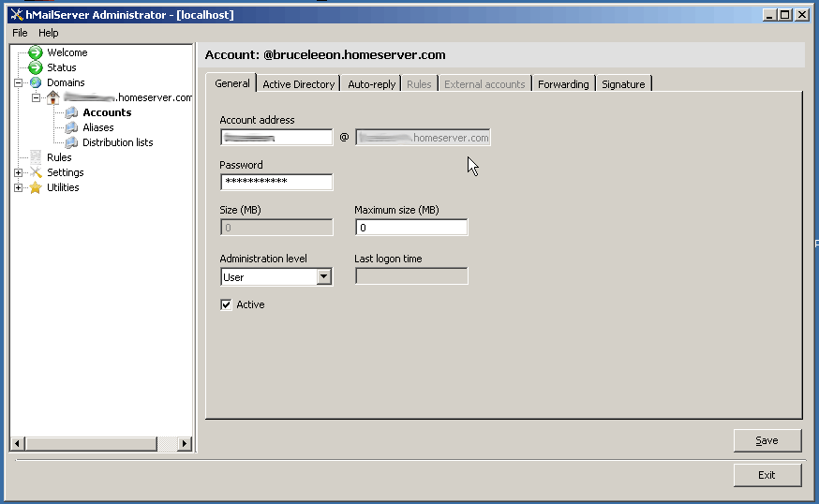Select Domains in the tree
819x504 pixels.
point(66,82)
